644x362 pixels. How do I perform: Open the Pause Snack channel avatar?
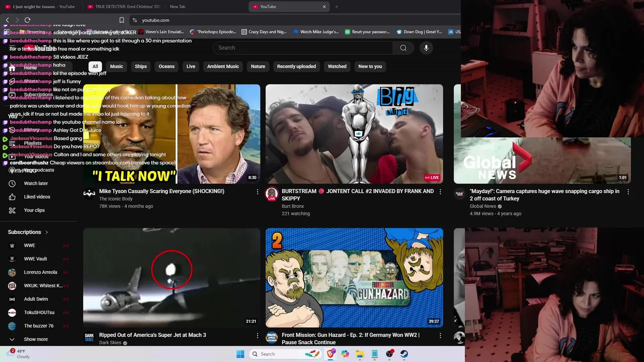[x=272, y=337]
